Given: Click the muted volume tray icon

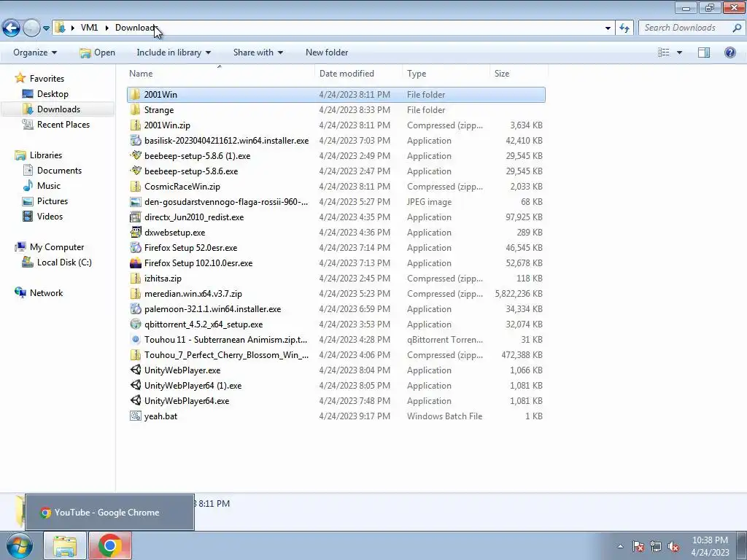Looking at the screenshot, I should (x=673, y=546).
